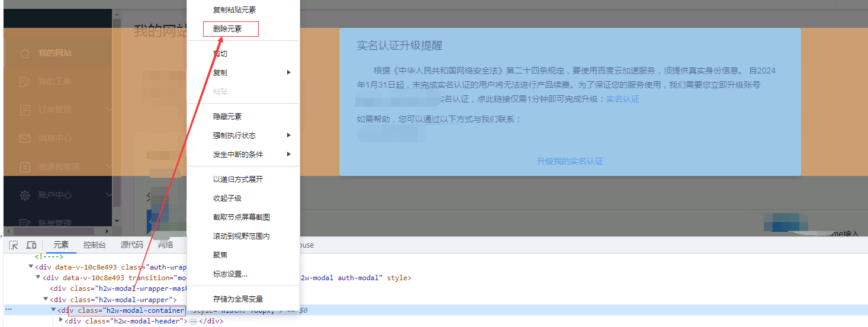The image size is (868, 327).
Task: Click the three-dot gutter beside selected node
Action: click(8, 310)
